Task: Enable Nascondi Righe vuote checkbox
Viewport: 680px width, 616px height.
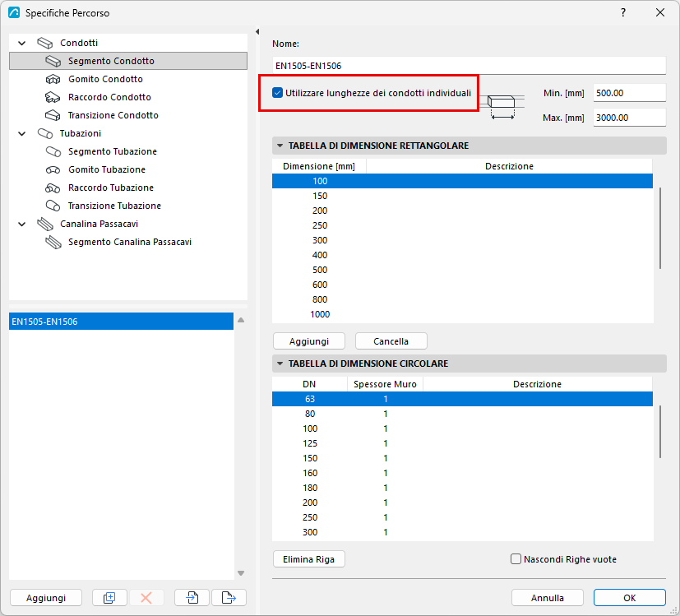Action: [516, 559]
